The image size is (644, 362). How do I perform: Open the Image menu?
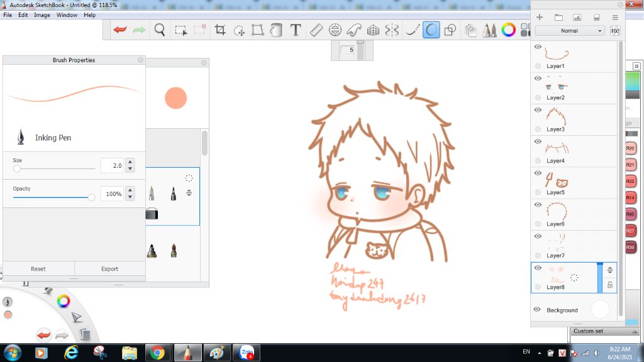point(42,15)
